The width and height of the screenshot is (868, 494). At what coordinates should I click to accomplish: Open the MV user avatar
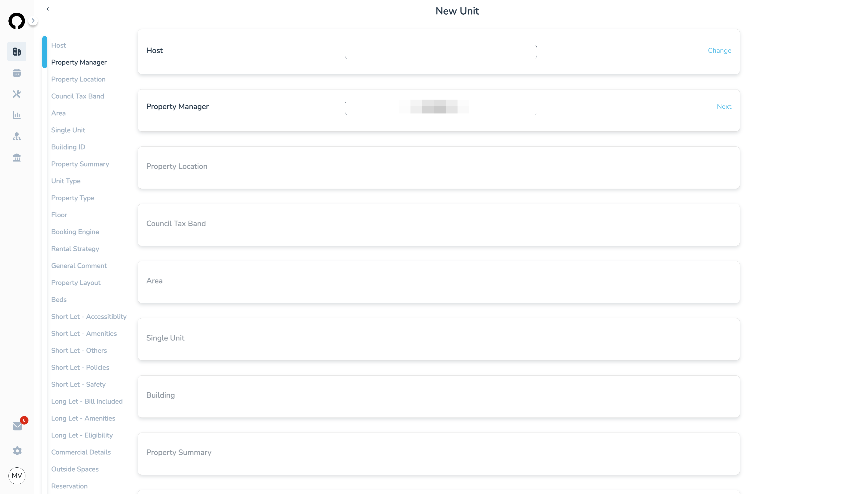pyautogui.click(x=17, y=475)
